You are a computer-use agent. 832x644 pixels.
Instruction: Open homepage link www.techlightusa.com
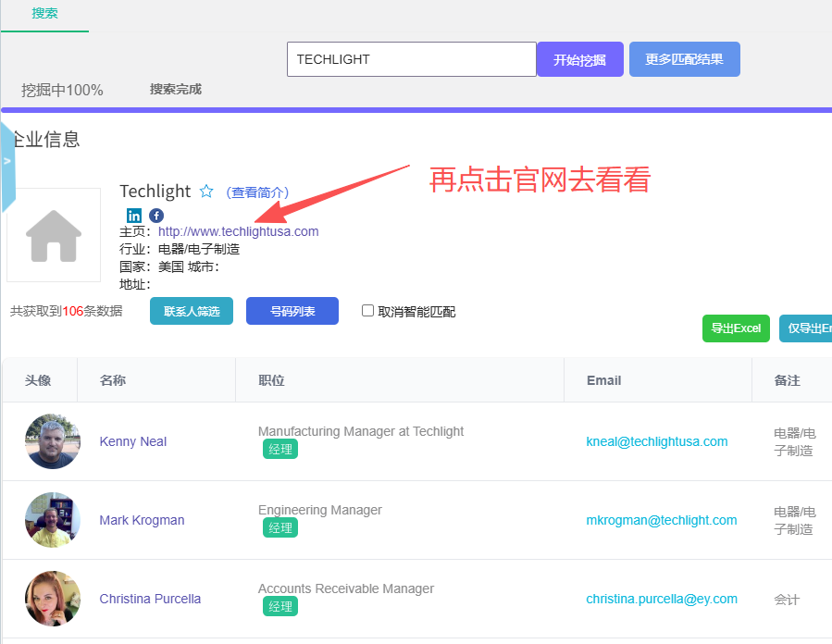point(238,231)
